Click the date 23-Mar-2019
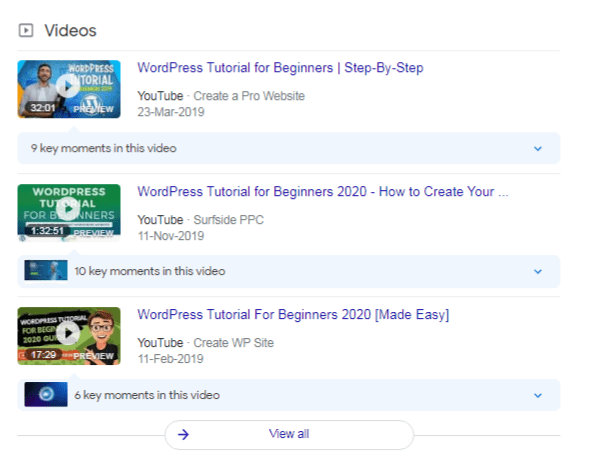600x465 pixels. point(171,112)
